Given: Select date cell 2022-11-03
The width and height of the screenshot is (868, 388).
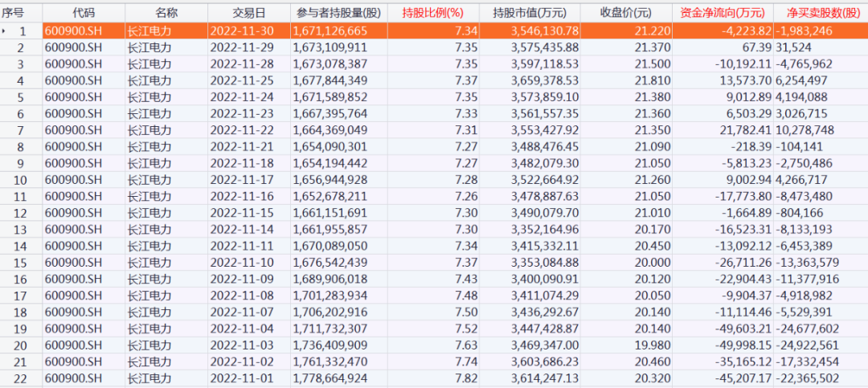Looking at the screenshot, I should (242, 345).
